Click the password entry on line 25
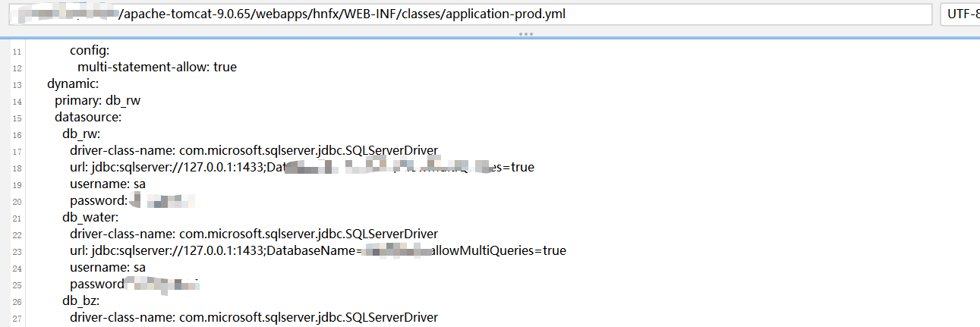The image size is (980, 327). click(96, 284)
